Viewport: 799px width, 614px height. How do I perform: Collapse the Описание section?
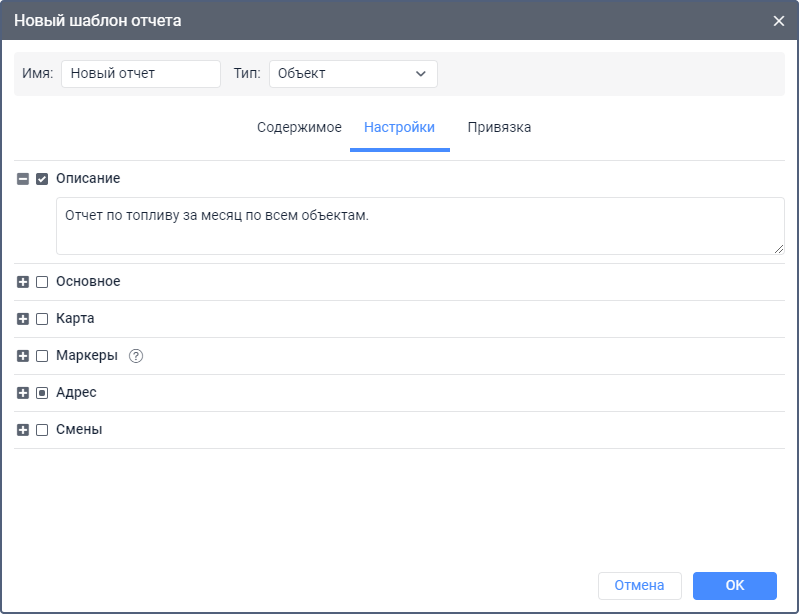(23, 179)
